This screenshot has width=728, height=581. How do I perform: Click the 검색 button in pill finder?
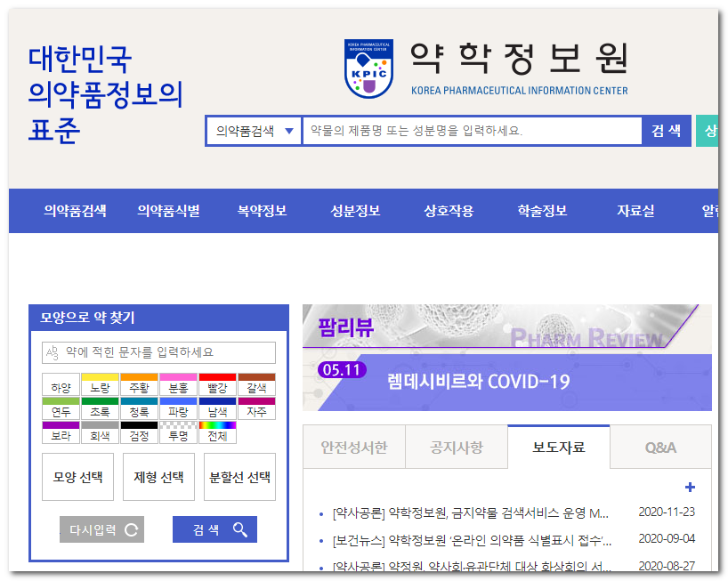[x=215, y=529]
